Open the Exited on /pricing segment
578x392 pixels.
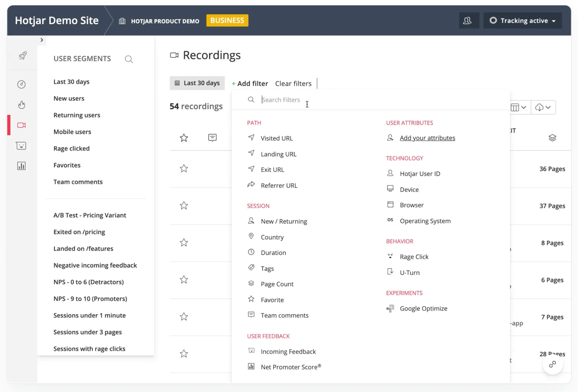tap(79, 232)
